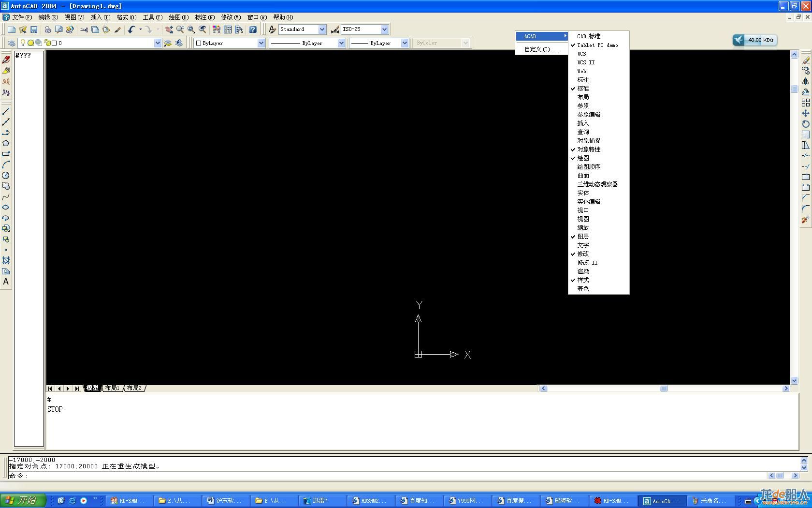The width and height of the screenshot is (812, 508).
Task: Select the Arc draw tool
Action: [6, 164]
